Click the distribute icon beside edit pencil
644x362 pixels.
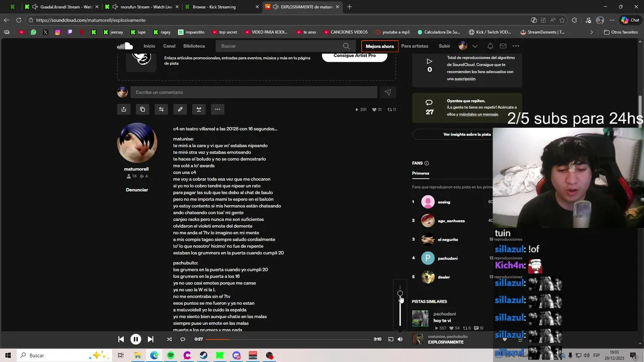pos(199,109)
